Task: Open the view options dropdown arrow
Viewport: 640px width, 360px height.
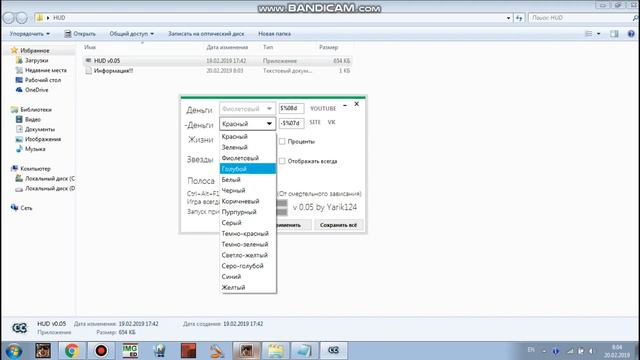Action: [x=598, y=34]
